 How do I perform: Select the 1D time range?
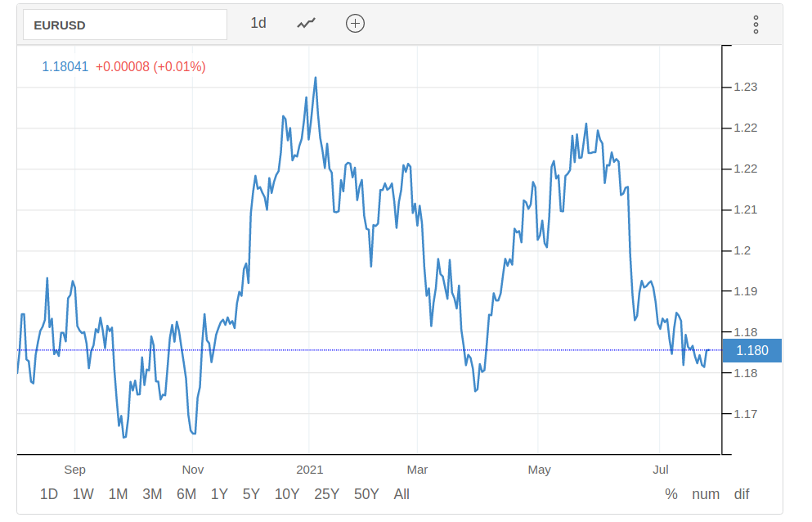pyautogui.click(x=49, y=494)
